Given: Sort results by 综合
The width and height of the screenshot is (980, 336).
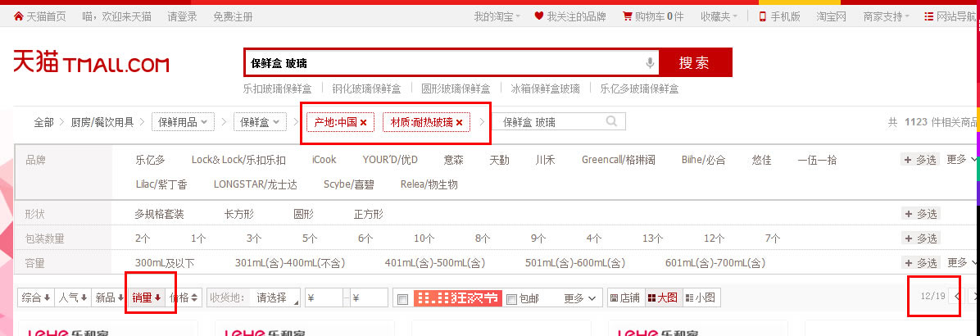Looking at the screenshot, I should tap(35, 298).
